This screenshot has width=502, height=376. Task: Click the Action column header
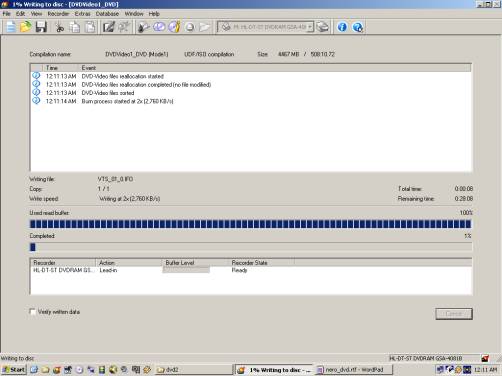click(129, 263)
